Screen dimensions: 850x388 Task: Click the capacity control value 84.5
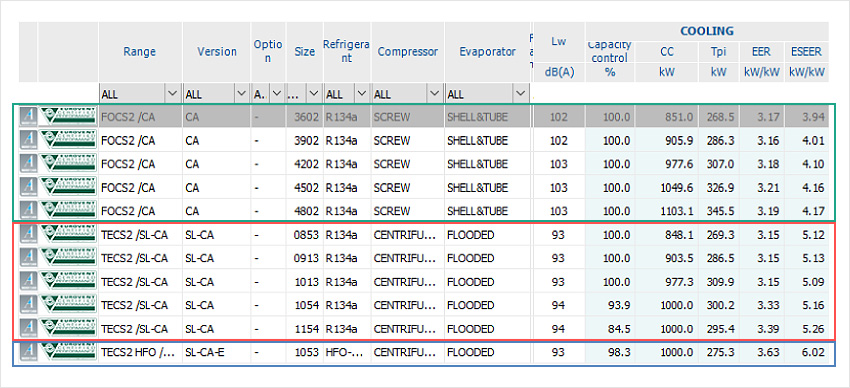click(610, 329)
